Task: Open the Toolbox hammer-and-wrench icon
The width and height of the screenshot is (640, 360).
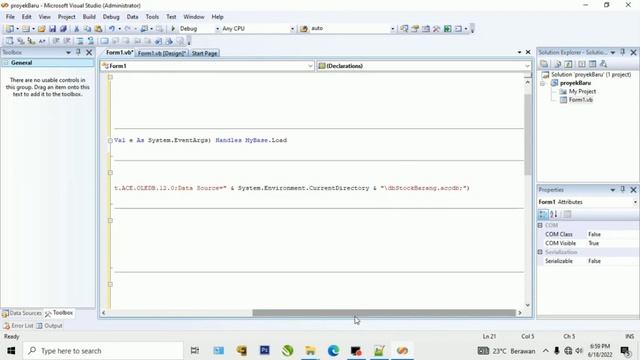Action: [x=436, y=29]
